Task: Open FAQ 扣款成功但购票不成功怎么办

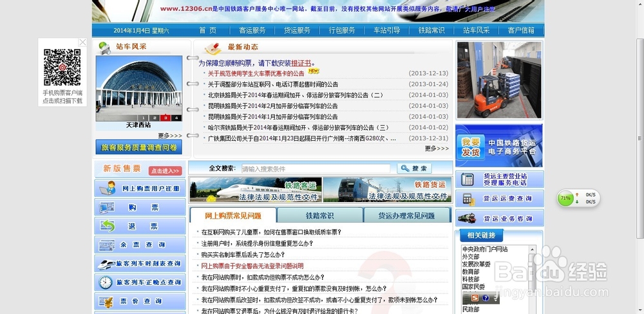Action: [x=263, y=277]
